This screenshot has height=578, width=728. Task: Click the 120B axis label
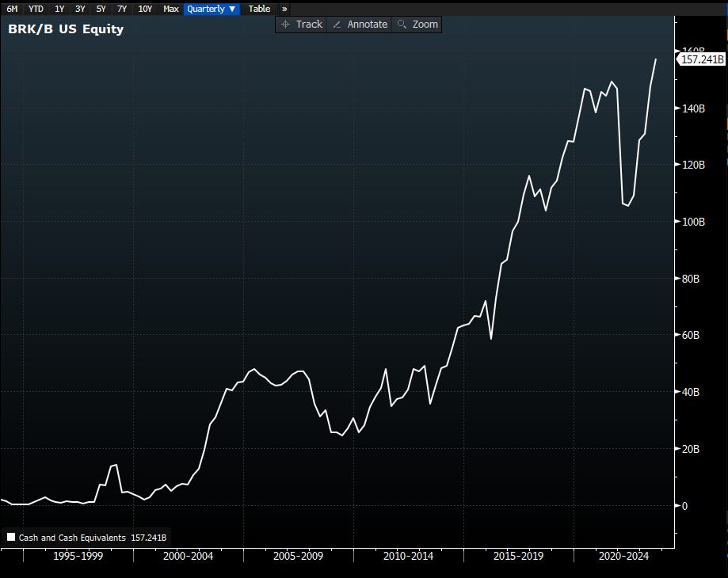[x=693, y=165]
